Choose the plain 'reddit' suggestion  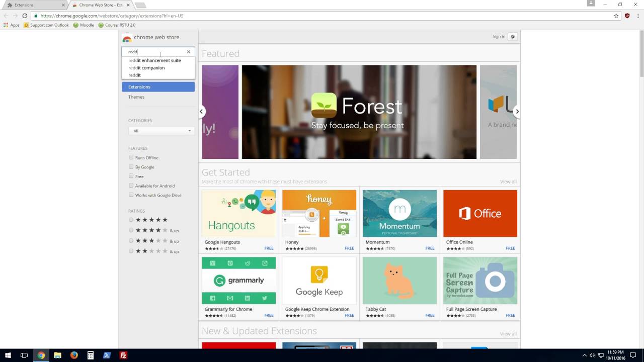click(134, 75)
